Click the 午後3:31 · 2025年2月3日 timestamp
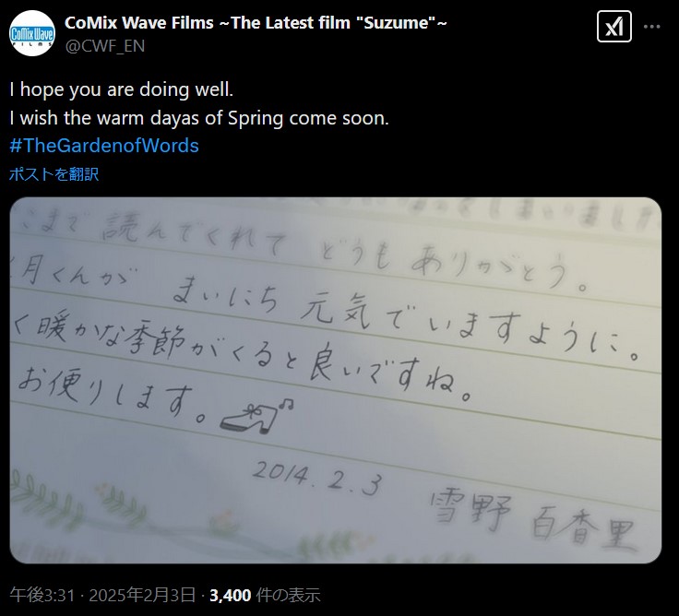Image resolution: width=679 pixels, height=616 pixels. [102, 595]
